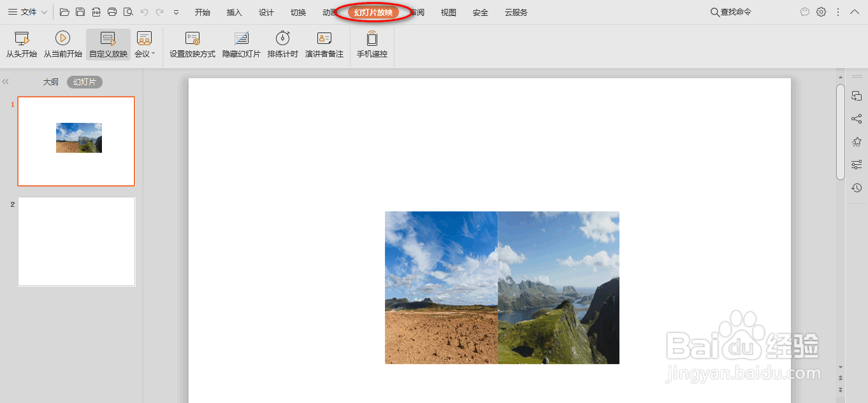Screen dimensions: 868x403
Task: Click the 排练计时 stopwatch icon
Action: 283,38
